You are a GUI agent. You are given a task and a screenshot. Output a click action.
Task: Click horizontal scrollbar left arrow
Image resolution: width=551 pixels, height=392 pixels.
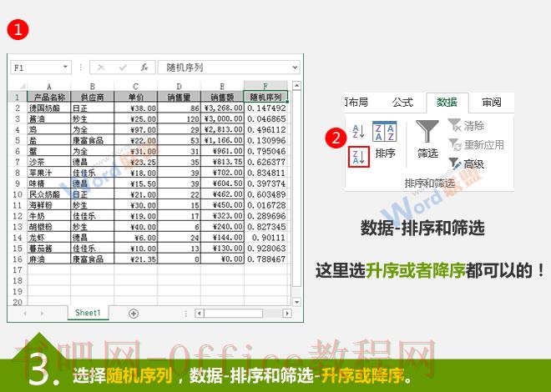(200, 313)
